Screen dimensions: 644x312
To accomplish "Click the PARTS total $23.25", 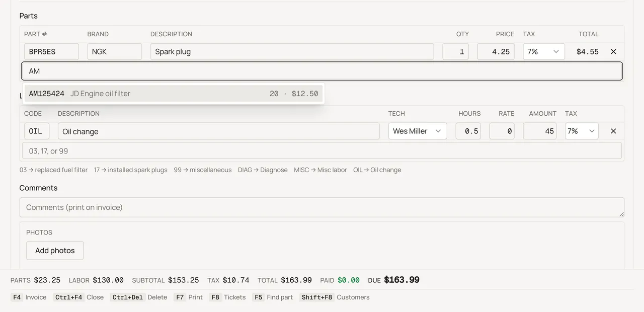I will pyautogui.click(x=47, y=280).
